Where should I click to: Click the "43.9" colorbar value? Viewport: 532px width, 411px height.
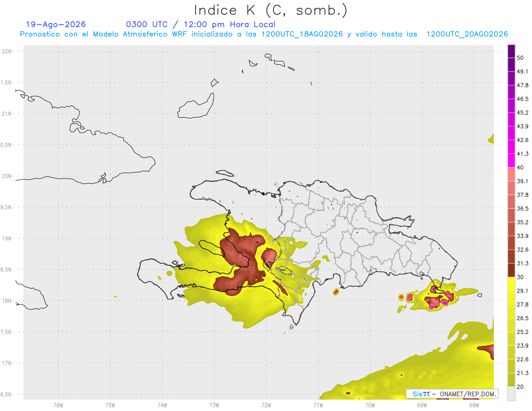point(522,126)
